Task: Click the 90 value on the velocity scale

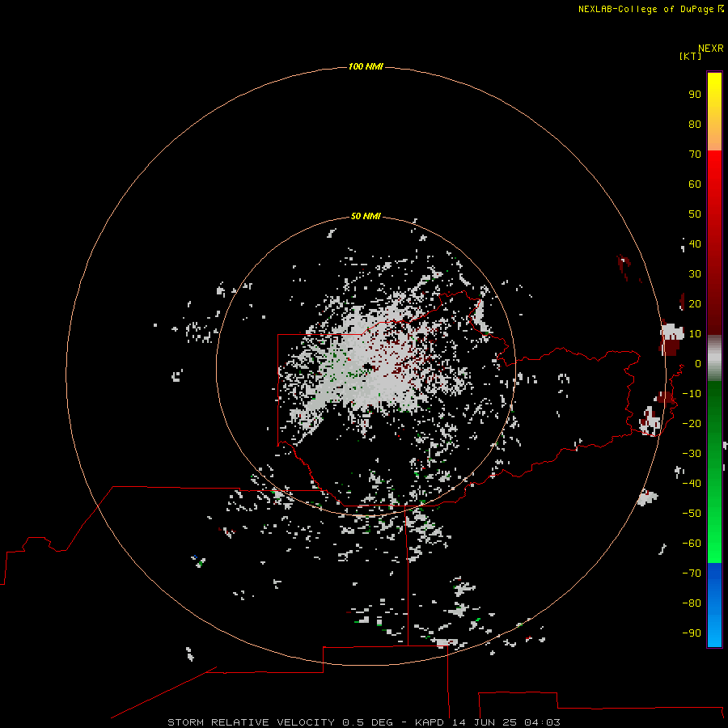Action: pos(695,95)
